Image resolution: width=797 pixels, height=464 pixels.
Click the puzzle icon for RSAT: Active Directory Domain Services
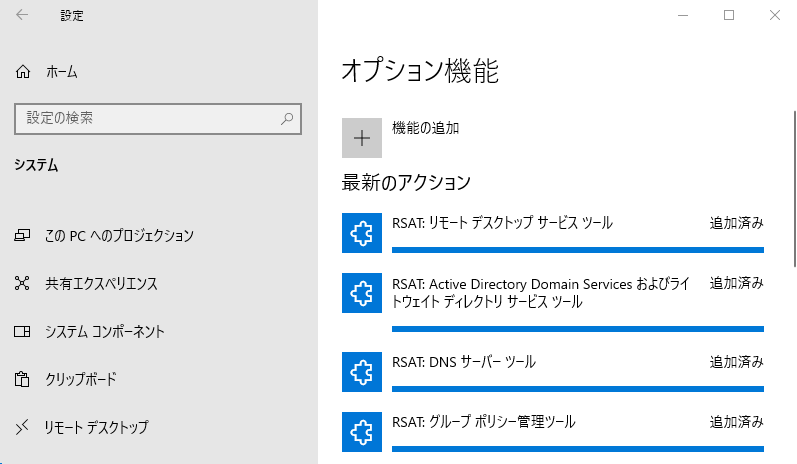coord(362,293)
